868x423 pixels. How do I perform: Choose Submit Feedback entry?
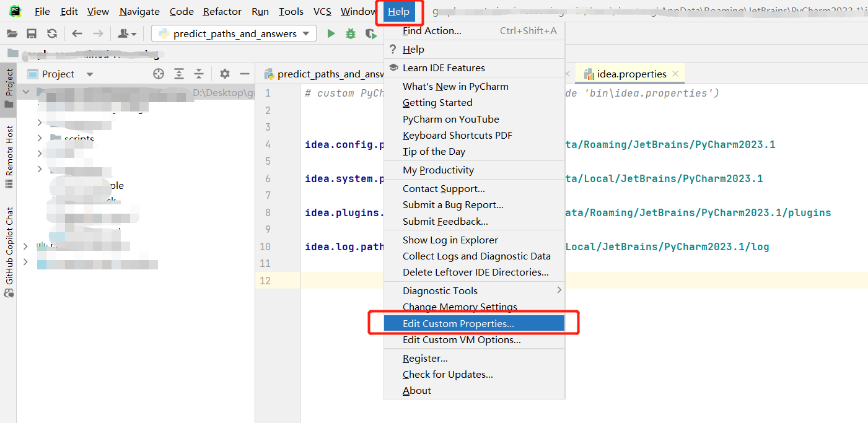[474, 221]
